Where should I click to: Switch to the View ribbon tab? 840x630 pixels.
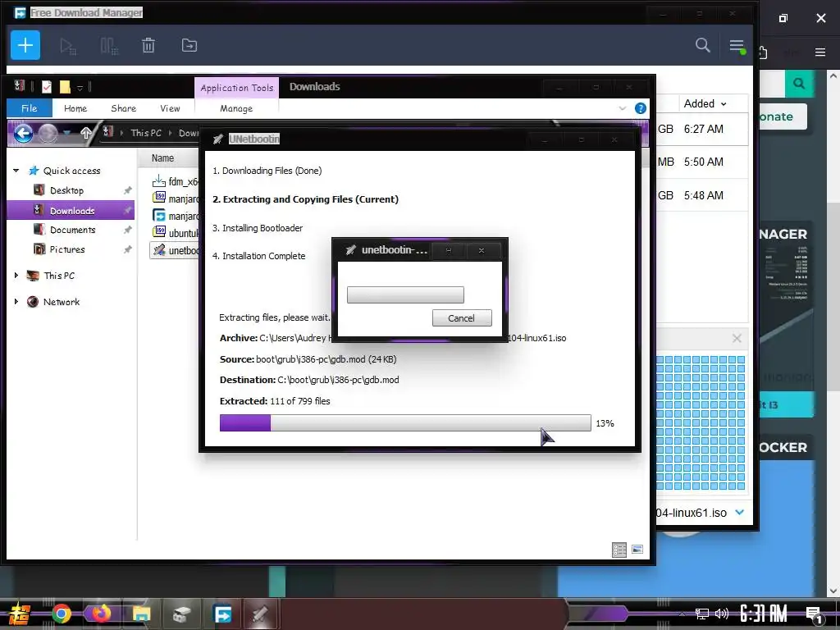(x=170, y=108)
